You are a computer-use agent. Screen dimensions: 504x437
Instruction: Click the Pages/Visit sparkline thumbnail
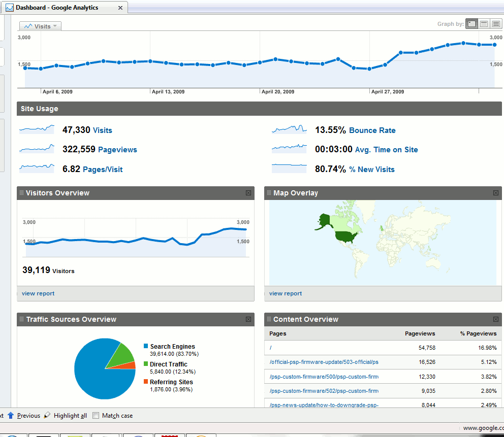click(37, 168)
